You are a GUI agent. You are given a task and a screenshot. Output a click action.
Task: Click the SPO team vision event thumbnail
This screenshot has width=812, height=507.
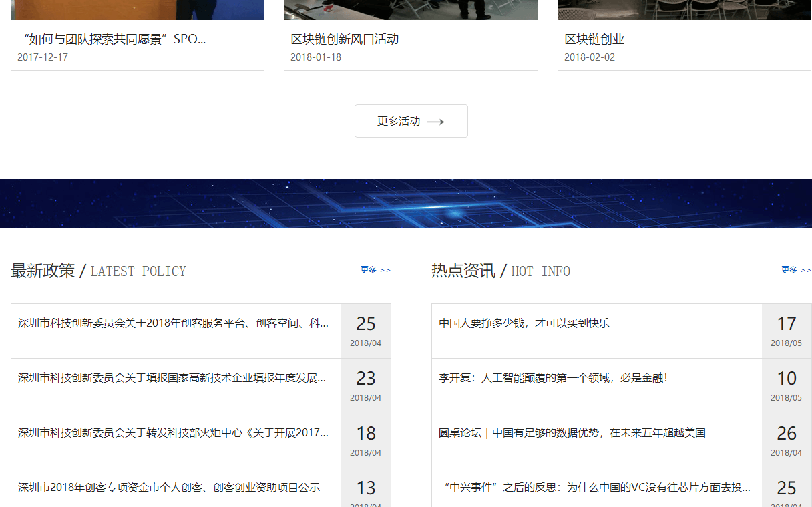[x=137, y=9]
